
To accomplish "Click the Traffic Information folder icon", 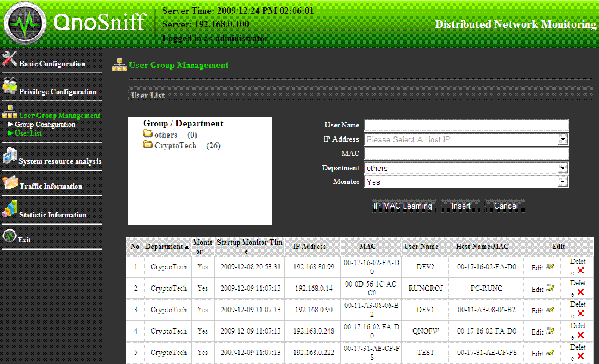I will 10,182.
